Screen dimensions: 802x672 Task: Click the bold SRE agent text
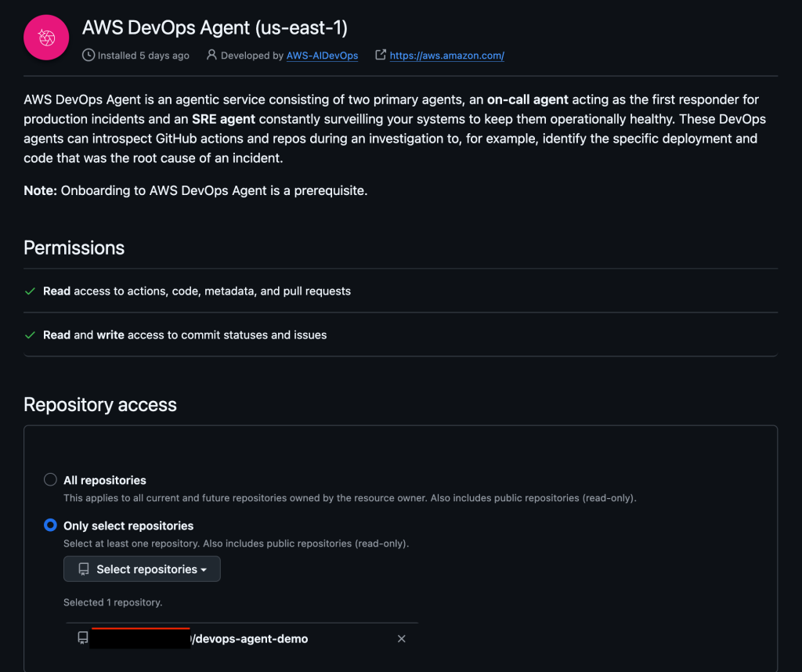click(223, 119)
